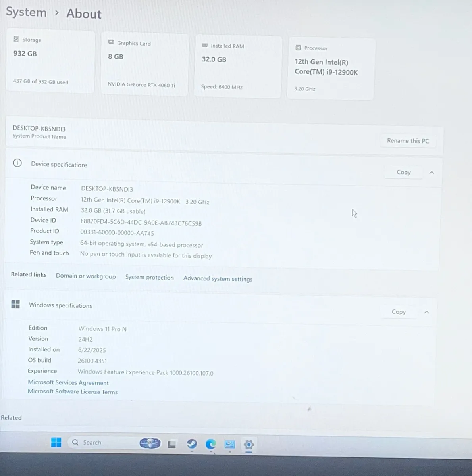
Task: Click Rename this PC button
Action: (x=408, y=141)
